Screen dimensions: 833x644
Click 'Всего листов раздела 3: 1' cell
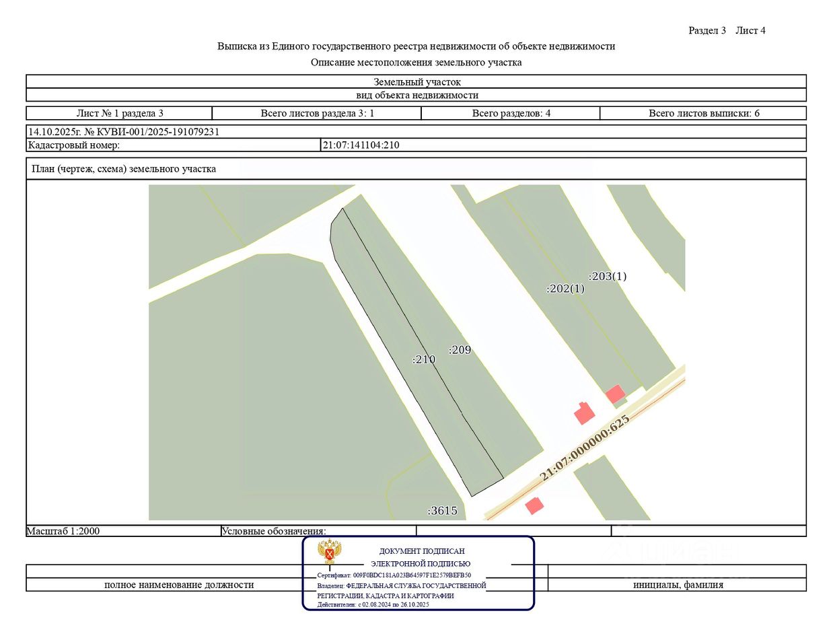[317, 113]
